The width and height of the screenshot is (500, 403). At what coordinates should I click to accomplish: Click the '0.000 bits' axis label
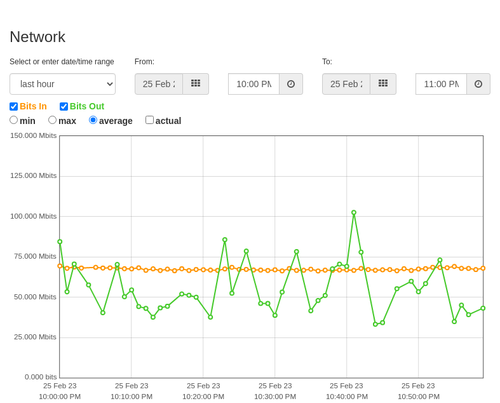tap(41, 377)
